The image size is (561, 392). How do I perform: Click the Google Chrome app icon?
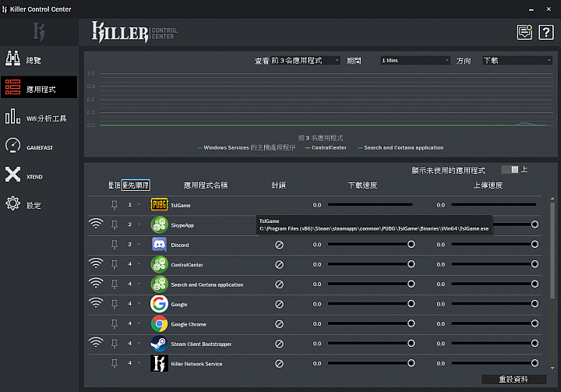(x=159, y=324)
